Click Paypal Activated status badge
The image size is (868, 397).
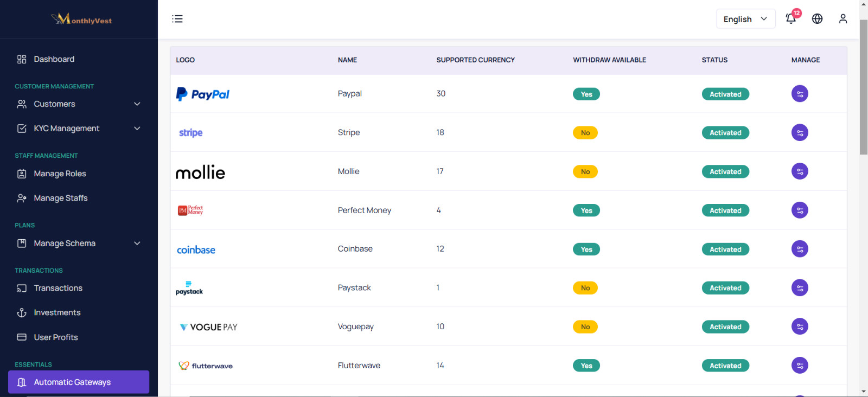pyautogui.click(x=725, y=94)
